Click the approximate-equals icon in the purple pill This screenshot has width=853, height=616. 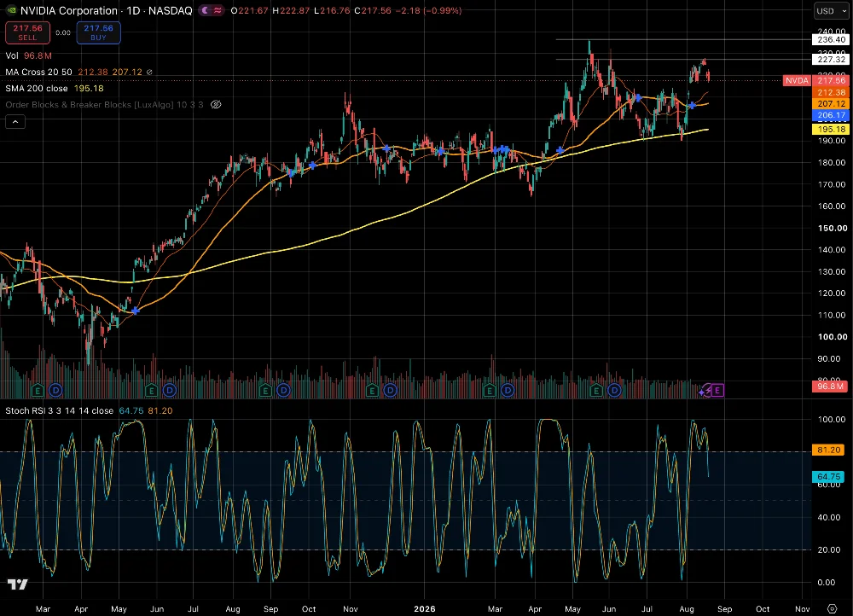click(x=217, y=10)
